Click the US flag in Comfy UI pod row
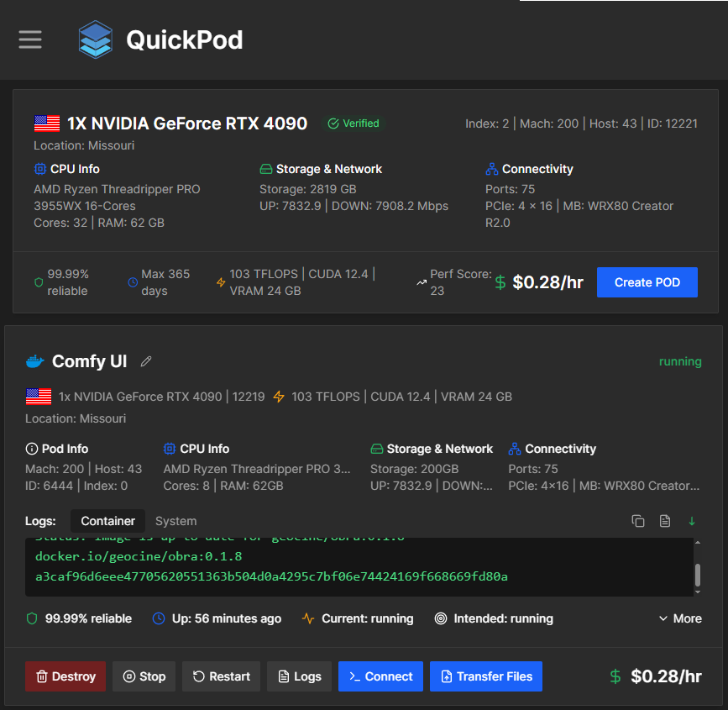This screenshot has height=710, width=728. pyautogui.click(x=39, y=397)
